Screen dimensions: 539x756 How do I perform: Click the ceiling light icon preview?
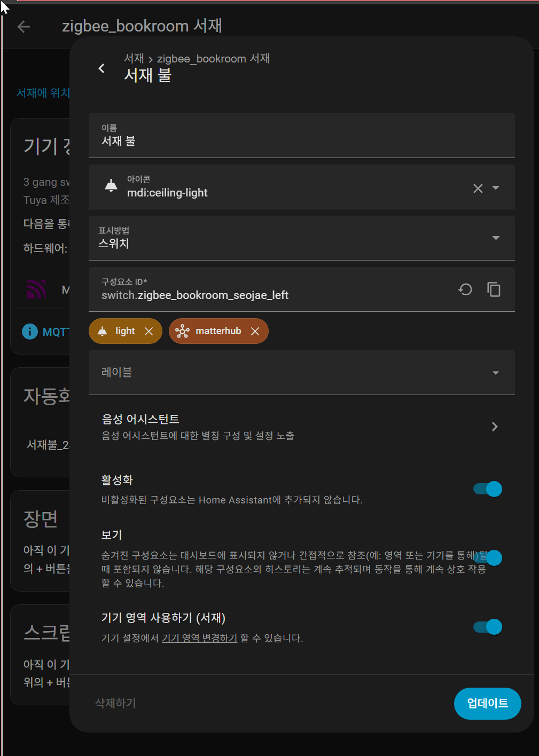point(111,186)
